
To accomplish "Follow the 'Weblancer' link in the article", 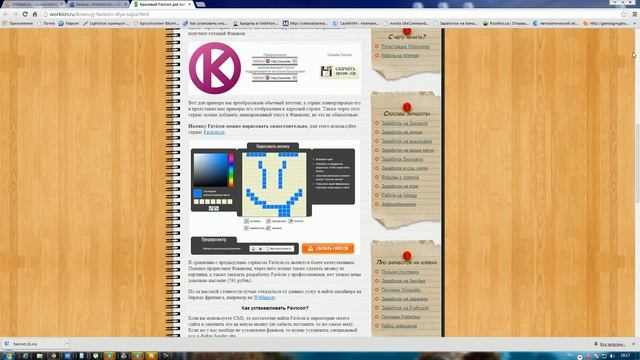I will coord(264,298).
